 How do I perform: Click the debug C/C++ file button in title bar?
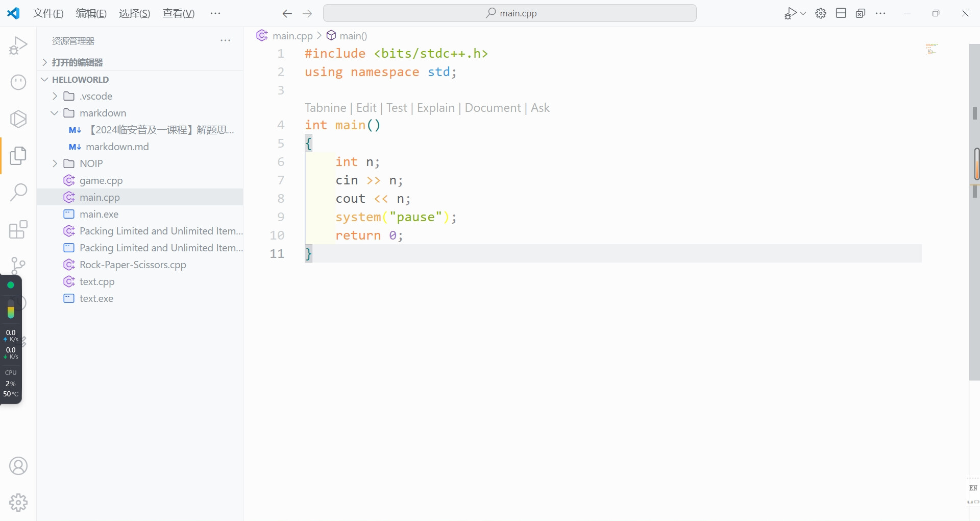(x=790, y=13)
